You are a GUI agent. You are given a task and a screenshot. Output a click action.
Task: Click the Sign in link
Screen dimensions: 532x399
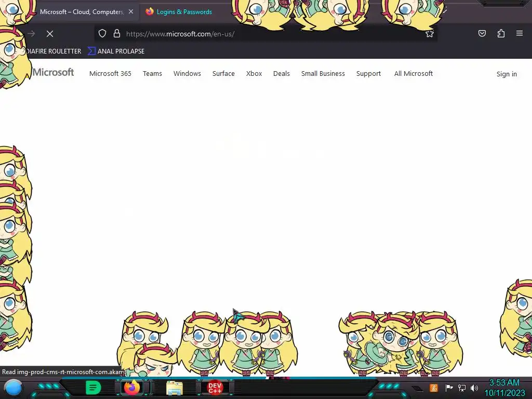click(x=507, y=74)
